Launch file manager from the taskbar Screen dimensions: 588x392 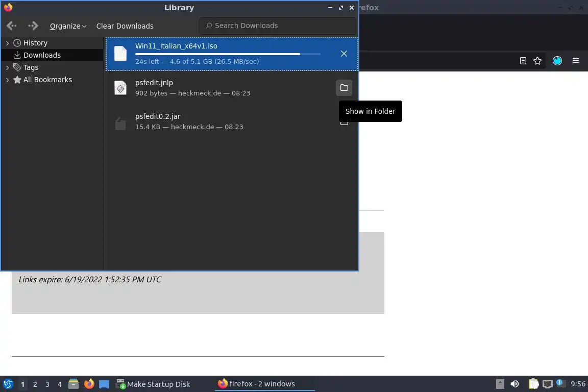tap(73, 384)
